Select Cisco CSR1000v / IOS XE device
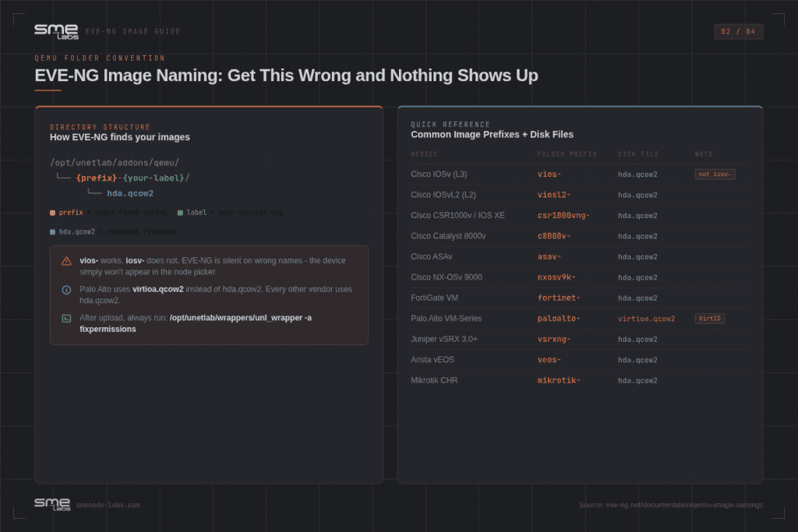Screen dimensions: 798x532 tap(457, 215)
